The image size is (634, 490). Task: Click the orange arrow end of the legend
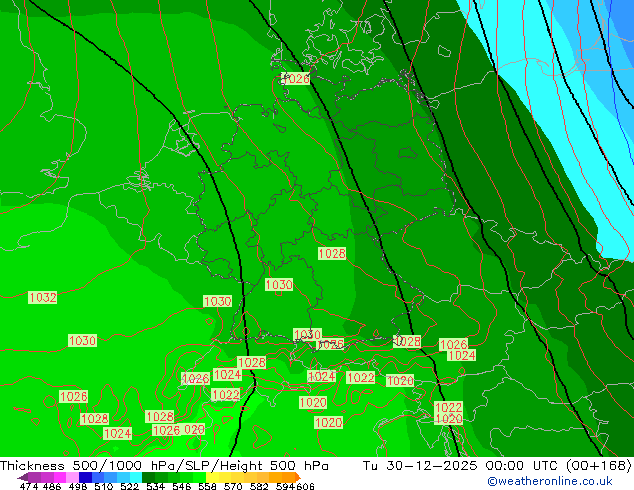point(298,477)
